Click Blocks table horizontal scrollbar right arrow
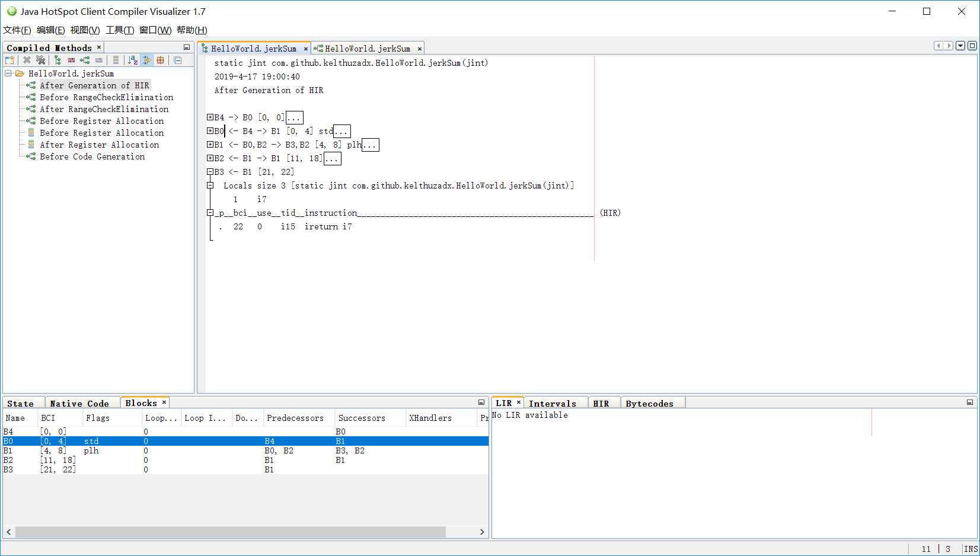The height and width of the screenshot is (556, 980). click(x=482, y=532)
